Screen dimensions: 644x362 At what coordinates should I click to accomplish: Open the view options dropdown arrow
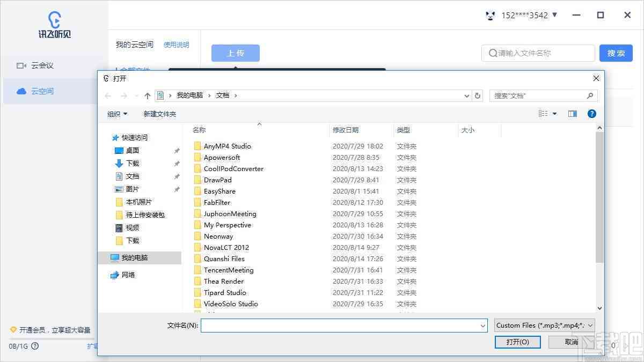(x=554, y=114)
